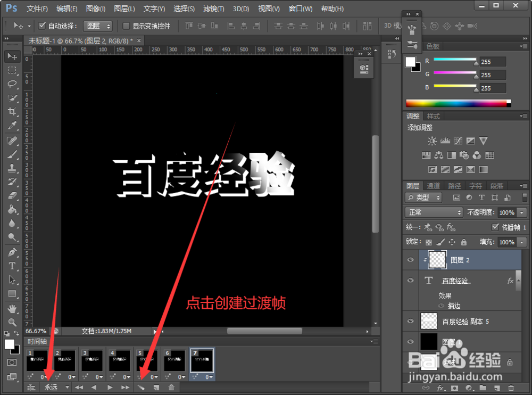Jump to first animation frame
Viewport: 532px width, 395px height.
pyautogui.click(x=79, y=387)
